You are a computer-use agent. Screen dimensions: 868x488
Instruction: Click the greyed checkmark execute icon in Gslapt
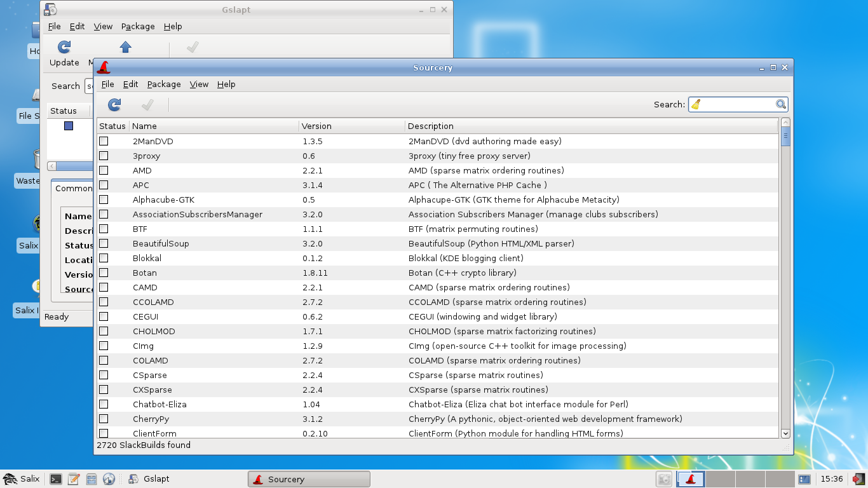pyautogui.click(x=193, y=47)
